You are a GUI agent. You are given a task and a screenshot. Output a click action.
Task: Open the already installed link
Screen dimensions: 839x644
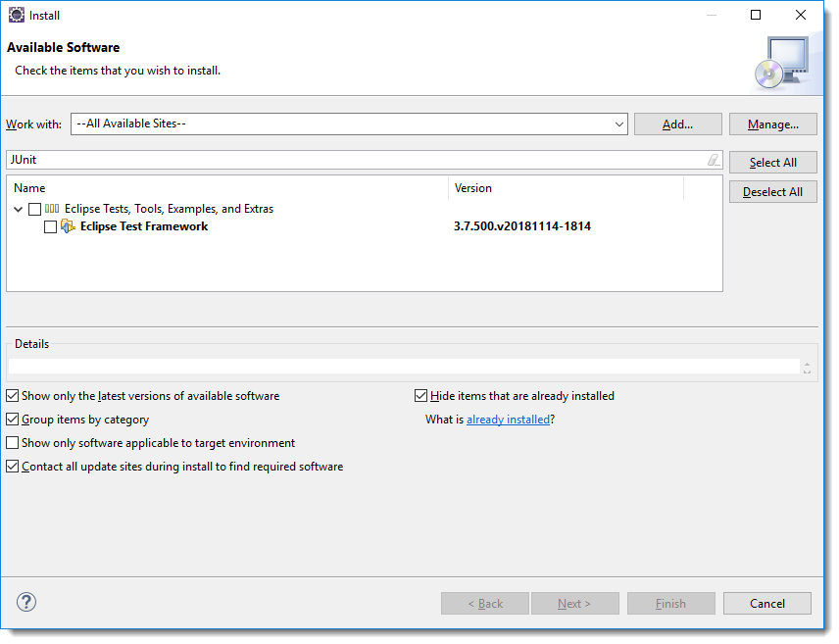[x=509, y=420]
